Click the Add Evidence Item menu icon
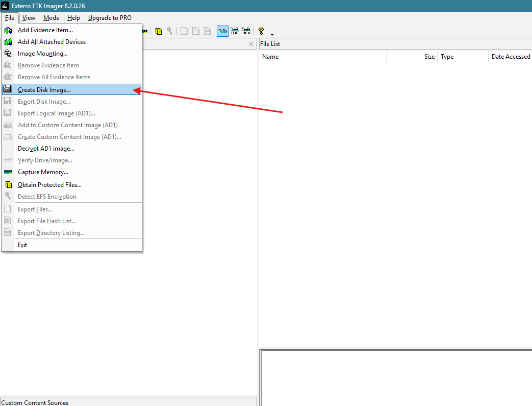 (x=8, y=30)
